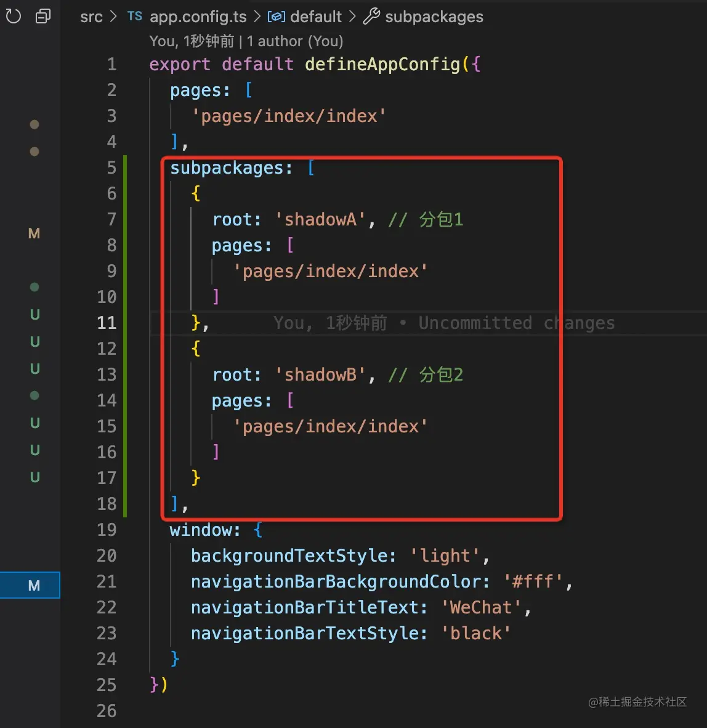
Task: Open the src breadcrumb segment
Action: 91,17
